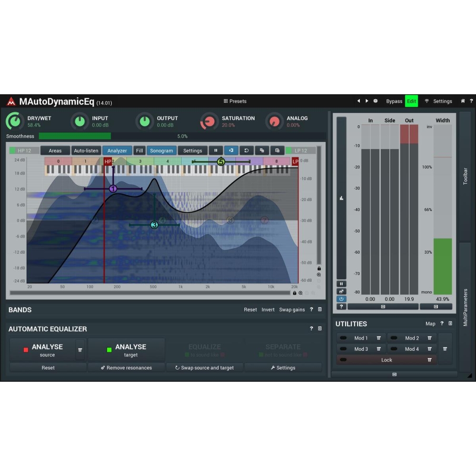This screenshot has height=476, width=476.
Task: Enable the Sonogram view
Action: pos(161,150)
